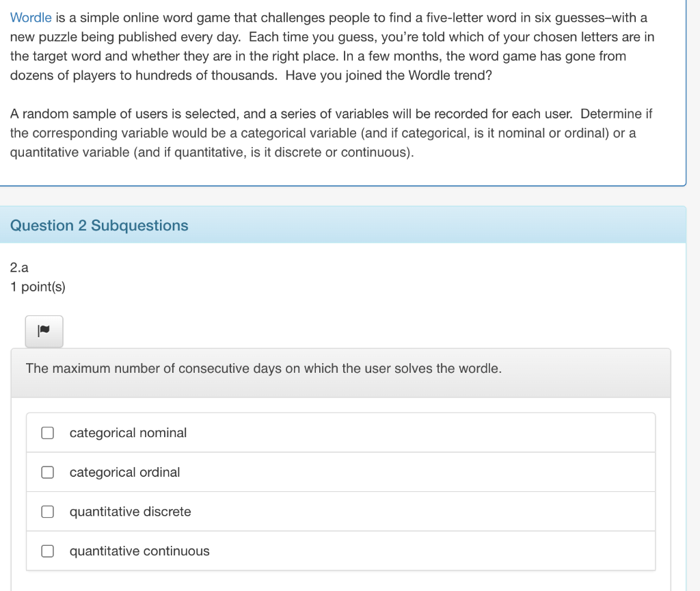Choose the 'quantitative continuous' option label
Viewport: 700px width, 591px height.
[x=139, y=551]
